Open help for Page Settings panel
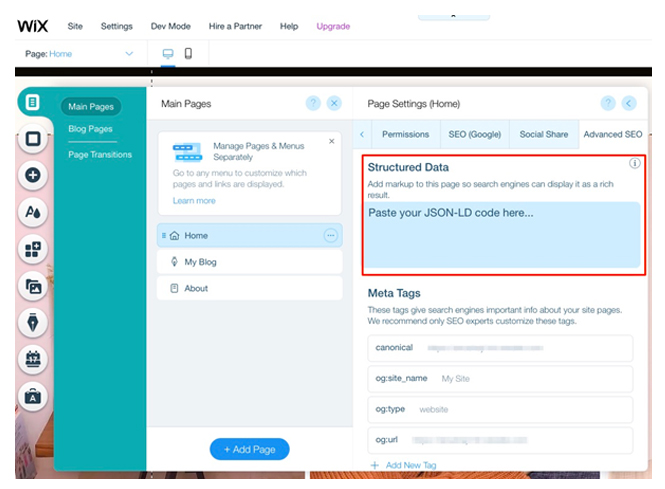Image resolution: width=665 pixels, height=489 pixels. (608, 103)
